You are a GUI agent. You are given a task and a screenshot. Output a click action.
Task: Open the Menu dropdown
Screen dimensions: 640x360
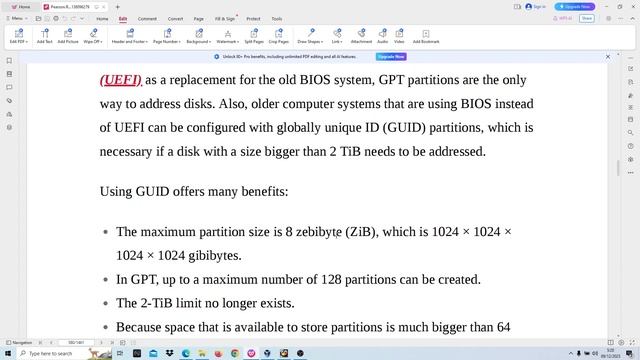(17, 18)
